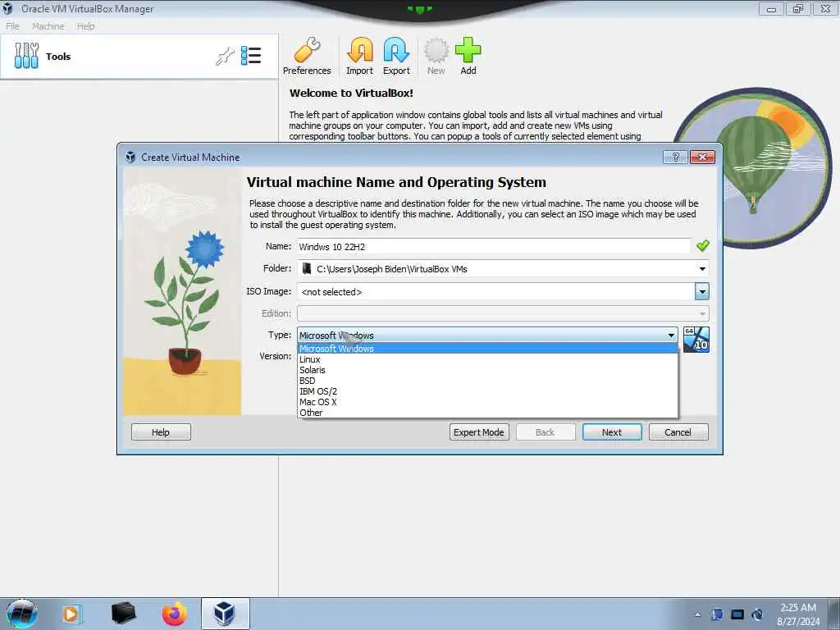Click the Windows 10 64-bit OS type icon

(x=696, y=340)
